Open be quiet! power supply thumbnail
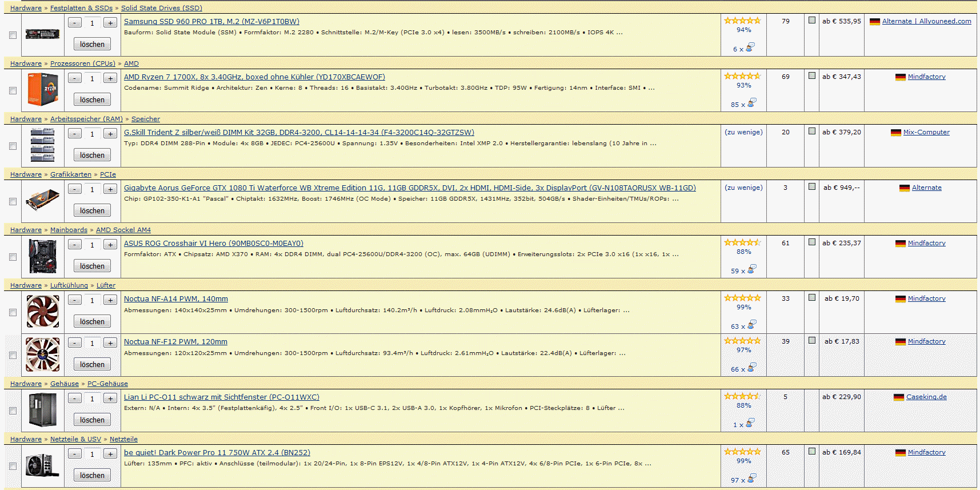 (x=42, y=465)
